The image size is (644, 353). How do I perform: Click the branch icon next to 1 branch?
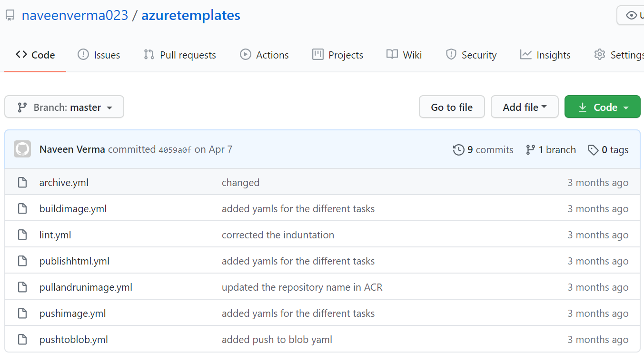click(530, 150)
